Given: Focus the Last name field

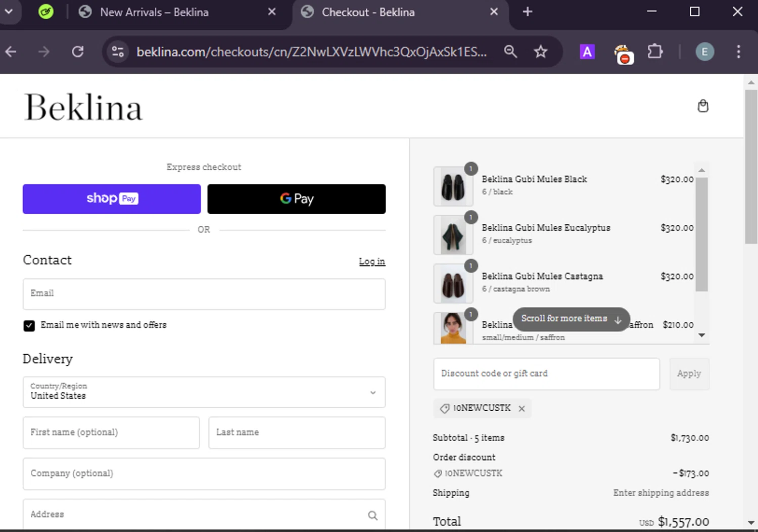Looking at the screenshot, I should pos(297,432).
